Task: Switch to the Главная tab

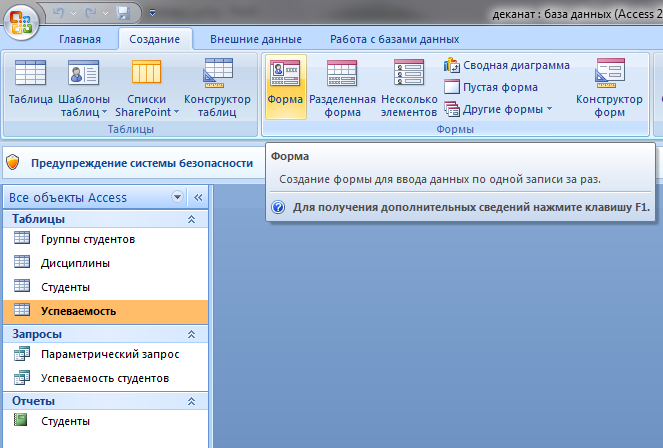Action: [x=80, y=39]
